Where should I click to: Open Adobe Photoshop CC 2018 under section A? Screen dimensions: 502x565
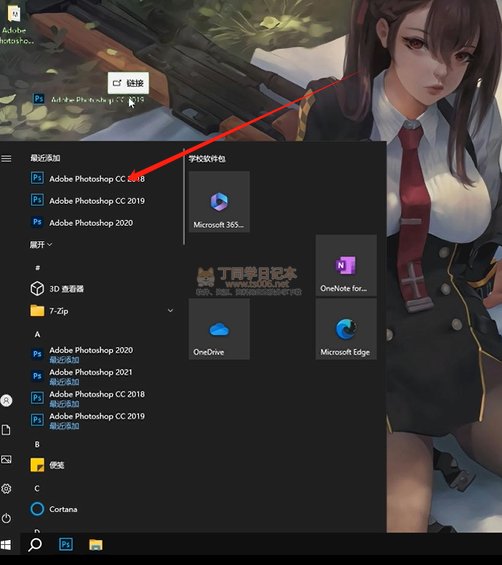click(x=88, y=398)
